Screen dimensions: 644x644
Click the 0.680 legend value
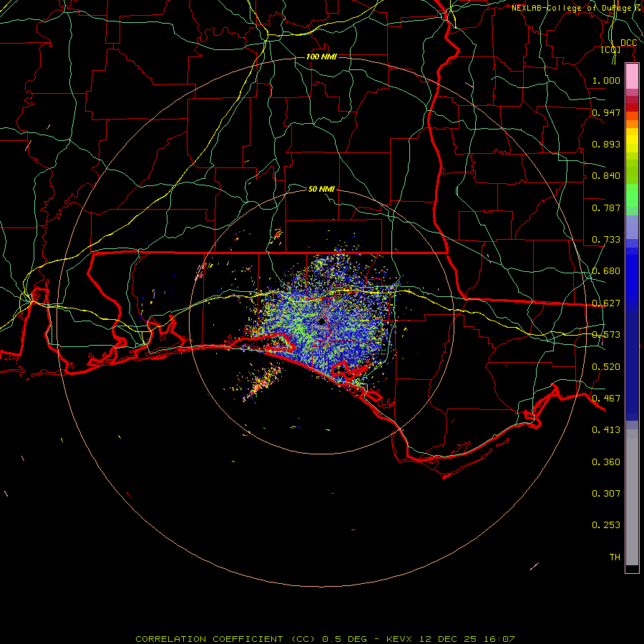tap(606, 271)
